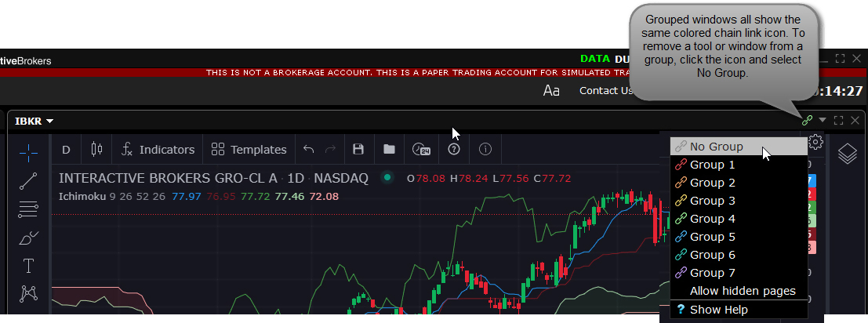Click the close price C77.72
This screenshot has height=323, width=868.
click(x=552, y=178)
